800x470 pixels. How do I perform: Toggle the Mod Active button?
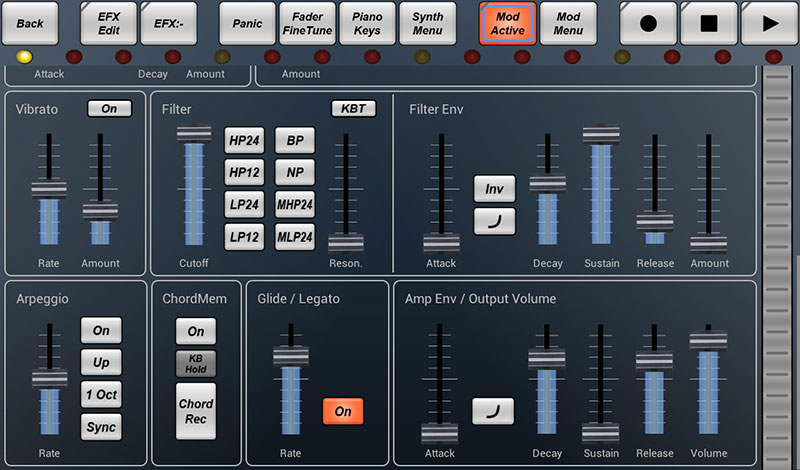(508, 23)
